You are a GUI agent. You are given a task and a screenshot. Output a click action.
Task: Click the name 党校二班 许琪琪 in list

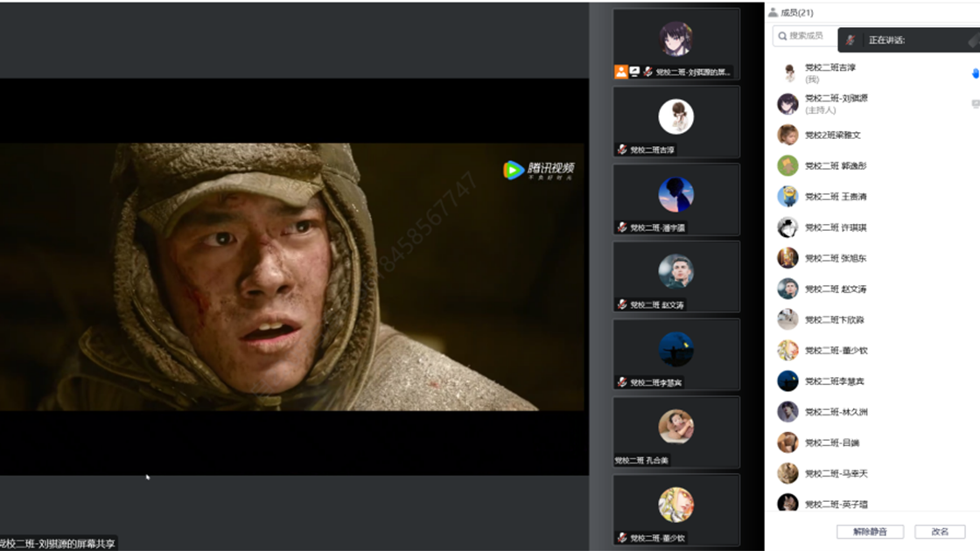[836, 227]
